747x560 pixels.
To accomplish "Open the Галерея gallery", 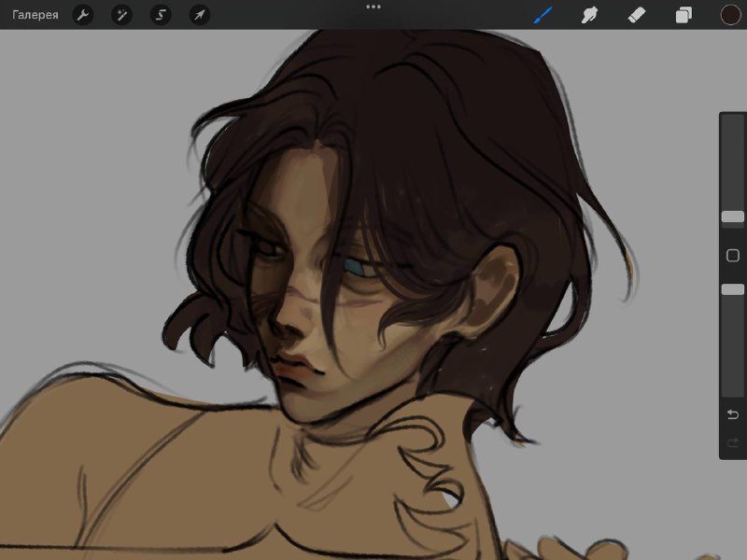I will 35,15.
